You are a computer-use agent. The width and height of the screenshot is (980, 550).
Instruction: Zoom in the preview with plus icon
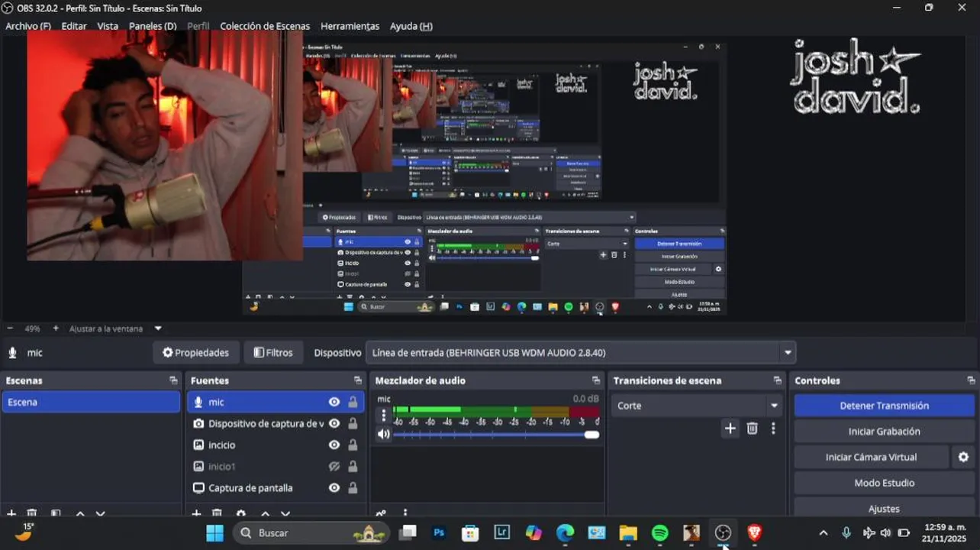[x=56, y=328]
